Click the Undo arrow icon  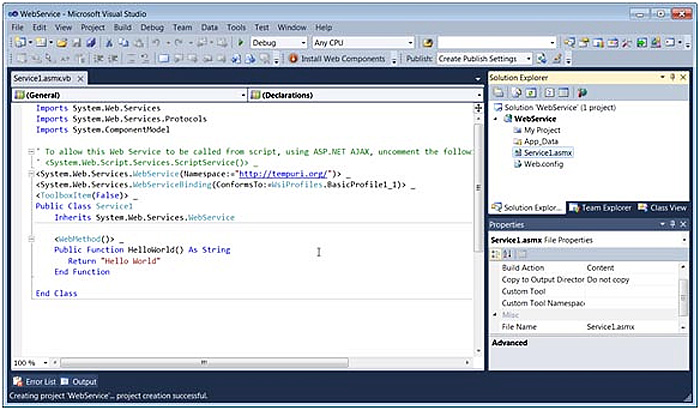tap(156, 43)
